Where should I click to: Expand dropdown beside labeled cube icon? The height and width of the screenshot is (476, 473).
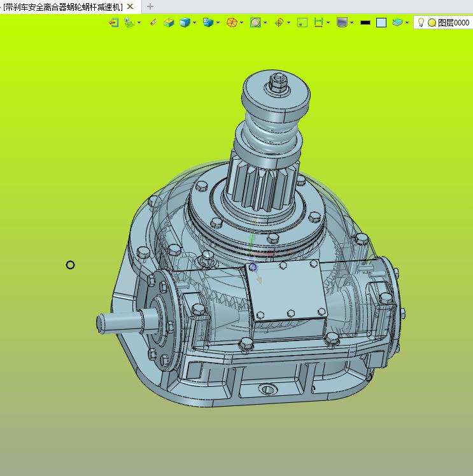[x=218, y=22]
